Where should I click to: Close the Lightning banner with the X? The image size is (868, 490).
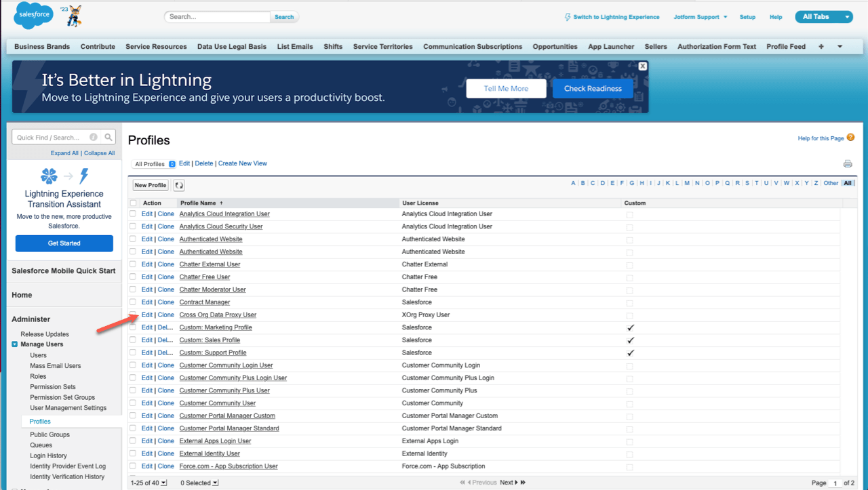tap(642, 66)
